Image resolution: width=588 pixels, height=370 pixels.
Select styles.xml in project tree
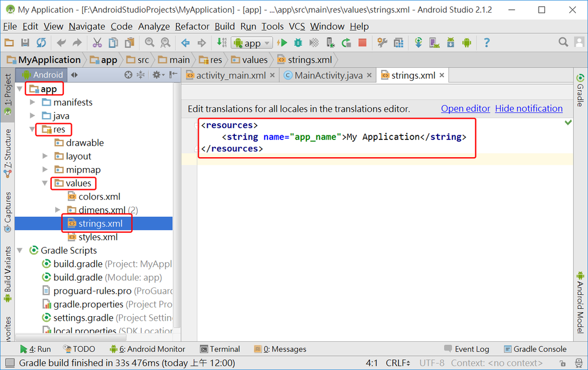click(92, 237)
